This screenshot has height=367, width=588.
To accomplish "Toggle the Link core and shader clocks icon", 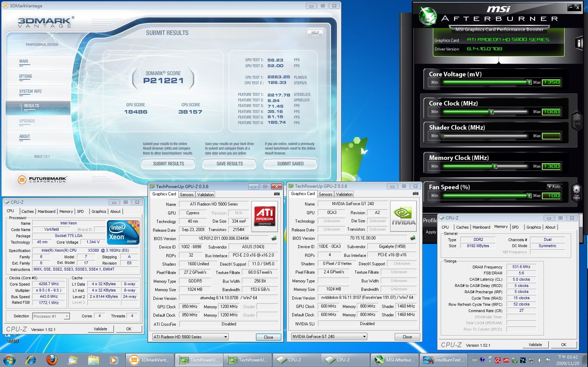I will click(576, 121).
